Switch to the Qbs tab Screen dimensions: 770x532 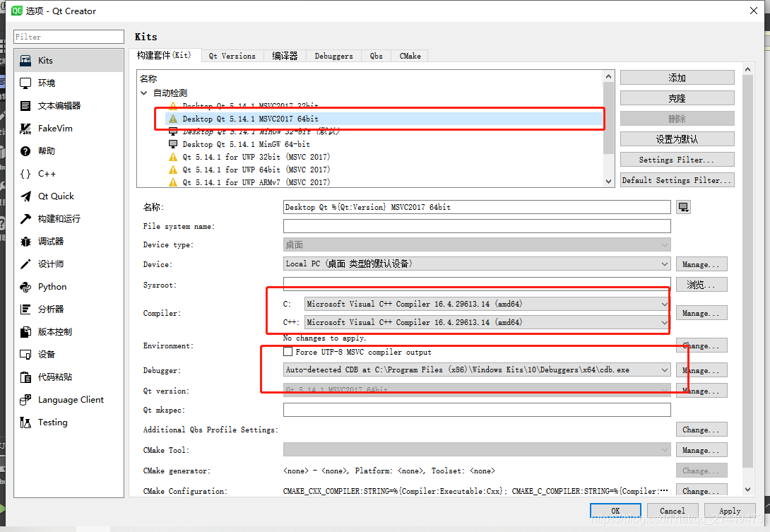[376, 56]
